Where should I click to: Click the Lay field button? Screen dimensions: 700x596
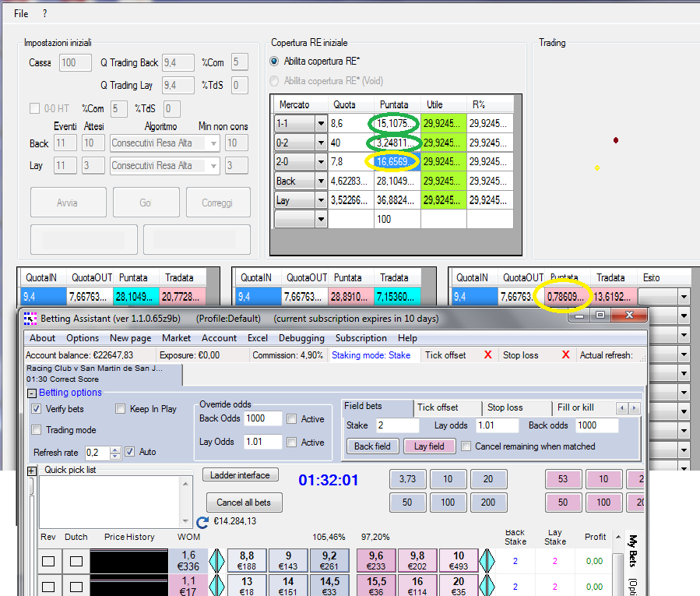(x=430, y=446)
